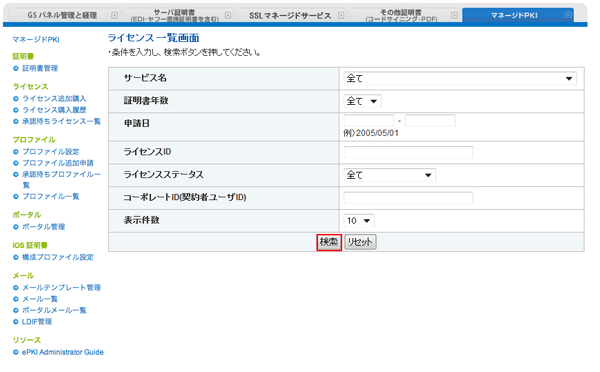This screenshot has height=372, width=600.
Task: Click the 証明書 sidebar section heading
Action: 23,56
